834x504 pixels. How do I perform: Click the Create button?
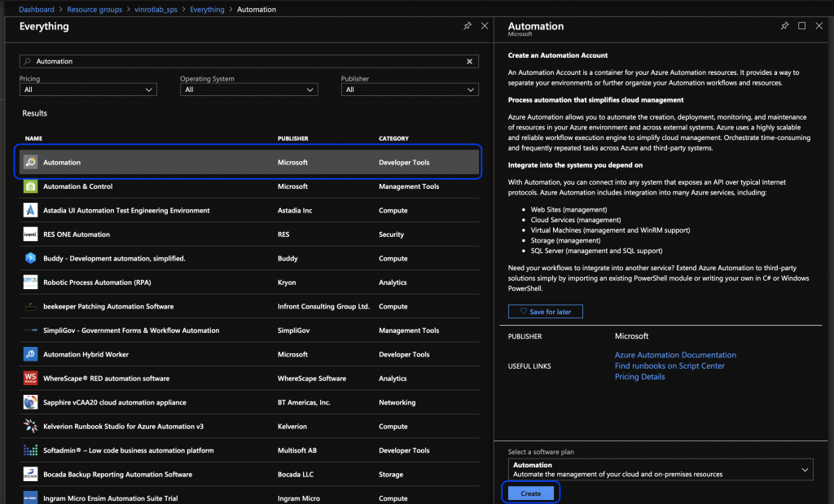pyautogui.click(x=530, y=492)
